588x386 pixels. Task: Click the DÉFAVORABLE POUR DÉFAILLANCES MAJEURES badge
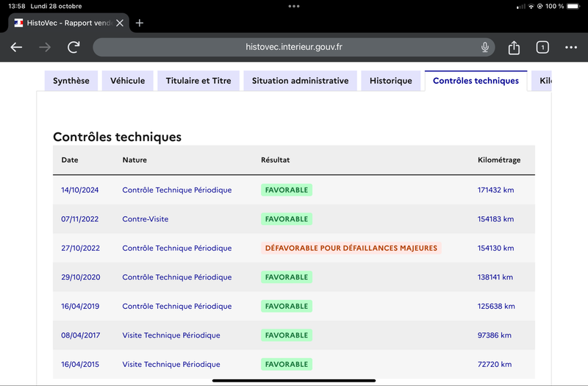pyautogui.click(x=351, y=248)
